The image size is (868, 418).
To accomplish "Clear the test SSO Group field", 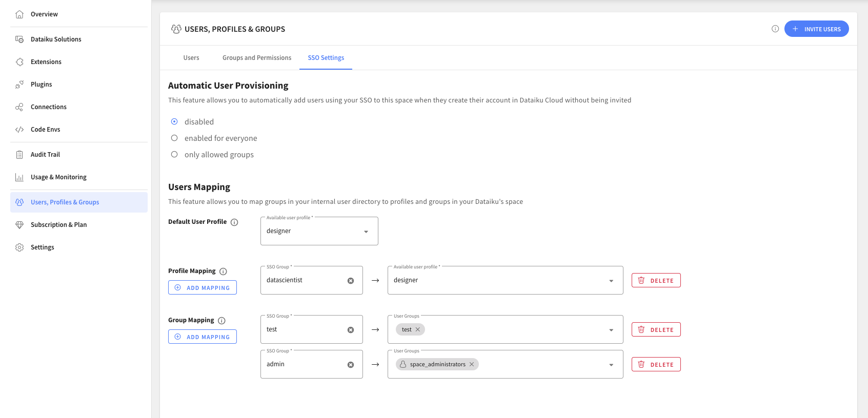I will tap(351, 330).
